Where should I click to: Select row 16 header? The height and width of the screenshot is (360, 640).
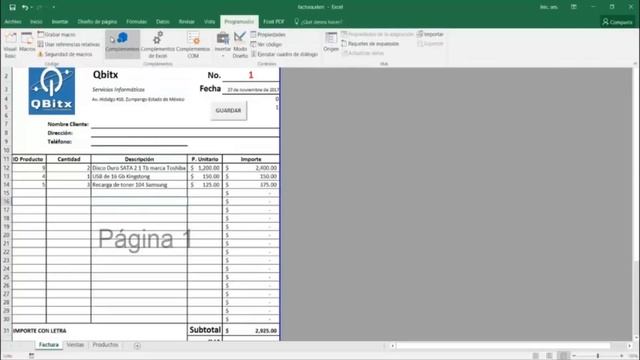click(6, 201)
